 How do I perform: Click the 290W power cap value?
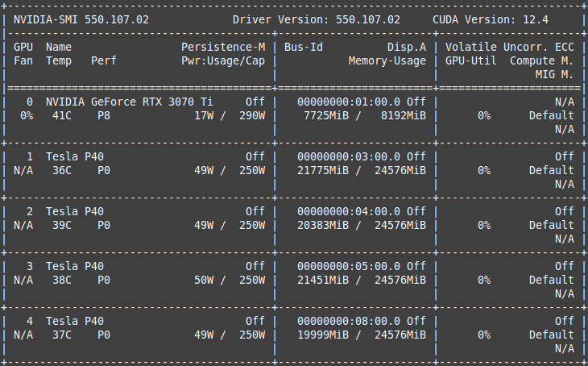pyautogui.click(x=252, y=115)
